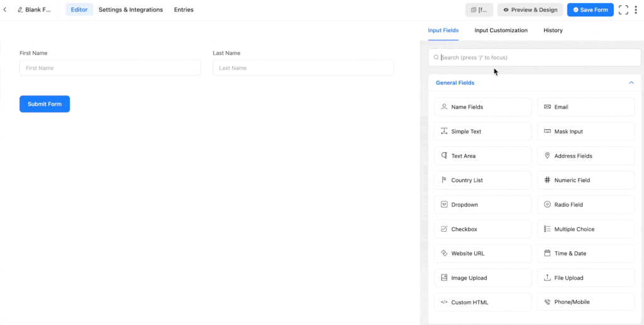Screen dimensions: 644x325
Task: Open the History tab
Action: (553, 30)
